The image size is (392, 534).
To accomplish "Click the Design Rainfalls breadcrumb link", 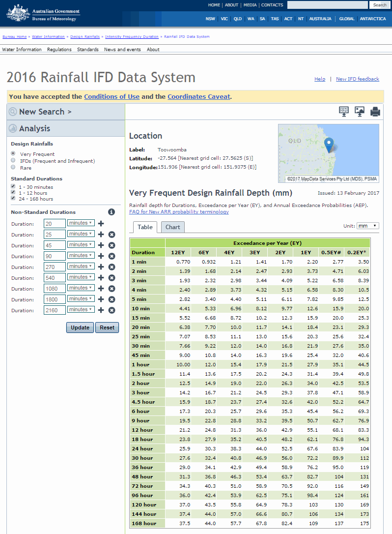I will (85, 37).
